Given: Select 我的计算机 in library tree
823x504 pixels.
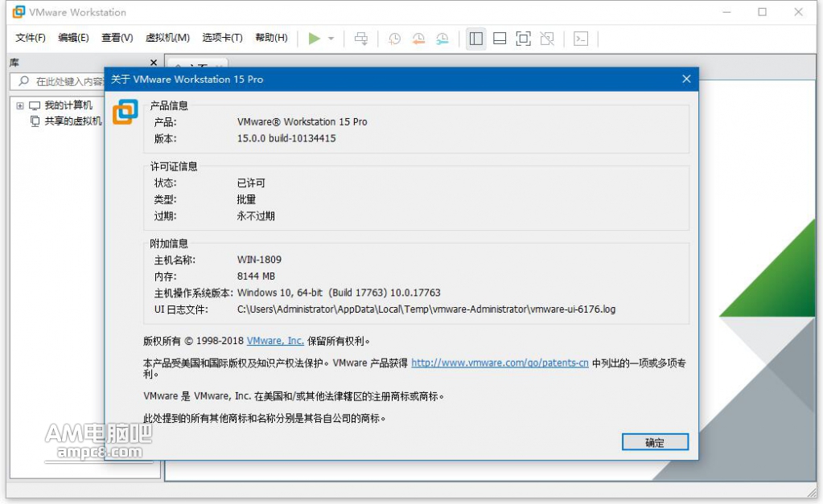Looking at the screenshot, I should [68, 105].
